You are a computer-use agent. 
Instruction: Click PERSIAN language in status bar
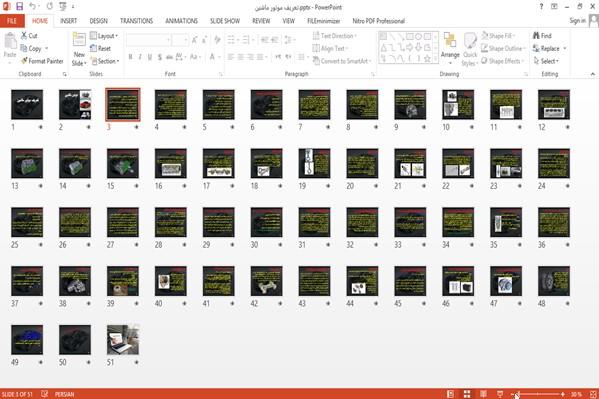[65, 394]
